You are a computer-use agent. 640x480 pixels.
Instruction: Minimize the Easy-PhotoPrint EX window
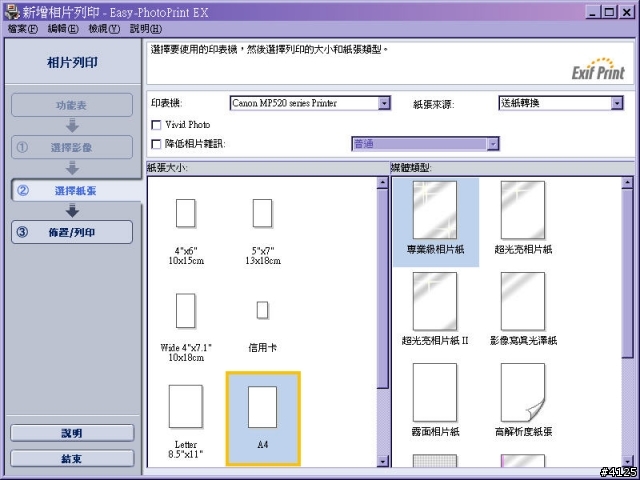click(x=593, y=12)
